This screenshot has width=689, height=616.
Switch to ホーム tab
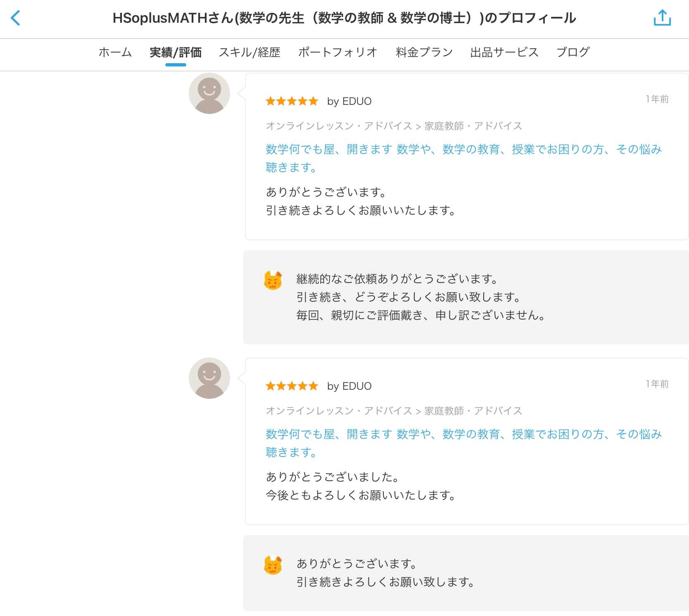click(x=115, y=52)
